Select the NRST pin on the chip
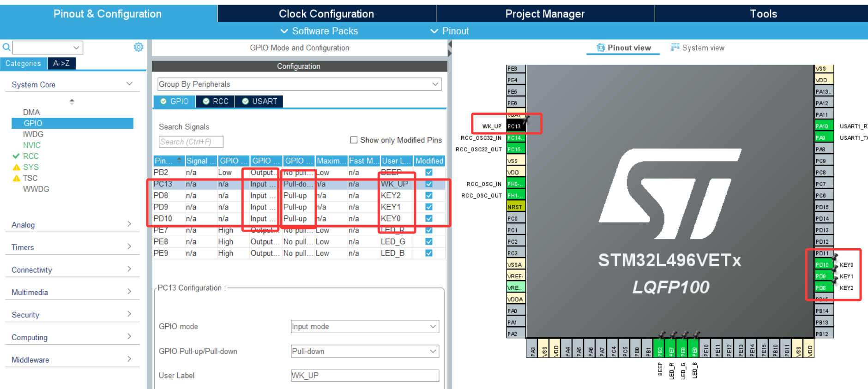 click(516, 207)
